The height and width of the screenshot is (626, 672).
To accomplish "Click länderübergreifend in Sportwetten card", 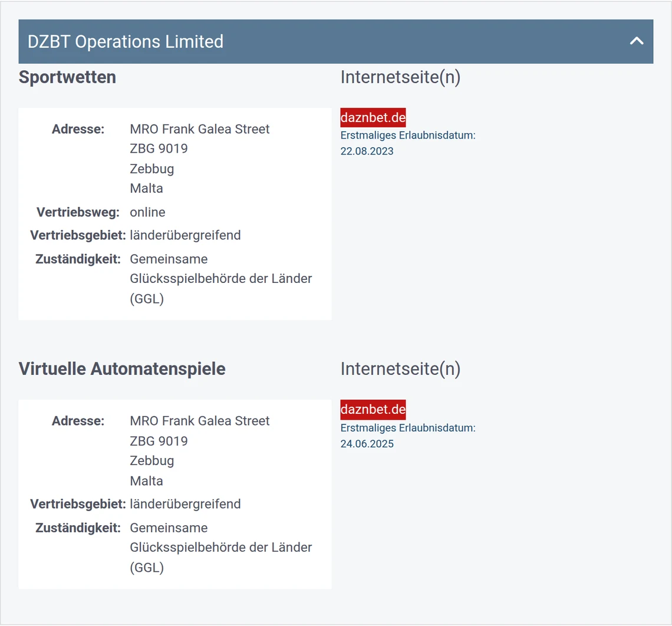I will [185, 235].
